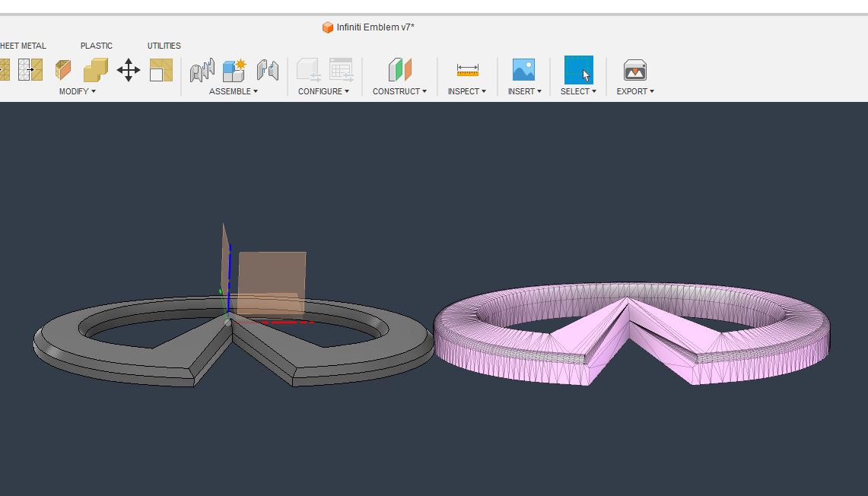Switch to the PLASTIC tab

[97, 46]
